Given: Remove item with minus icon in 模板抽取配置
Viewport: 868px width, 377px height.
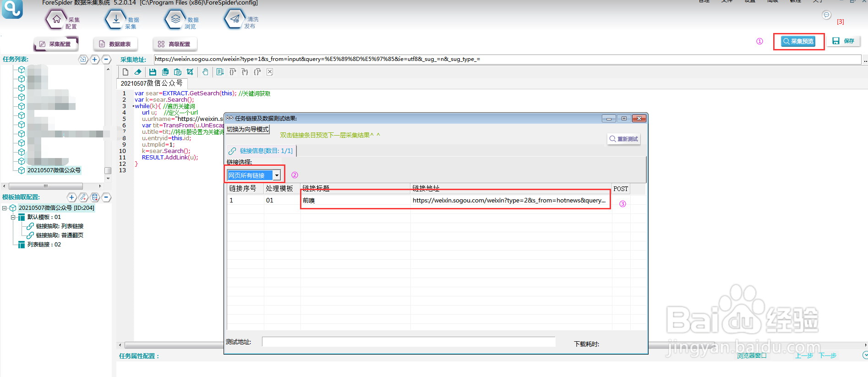Looking at the screenshot, I should pyautogui.click(x=106, y=197).
